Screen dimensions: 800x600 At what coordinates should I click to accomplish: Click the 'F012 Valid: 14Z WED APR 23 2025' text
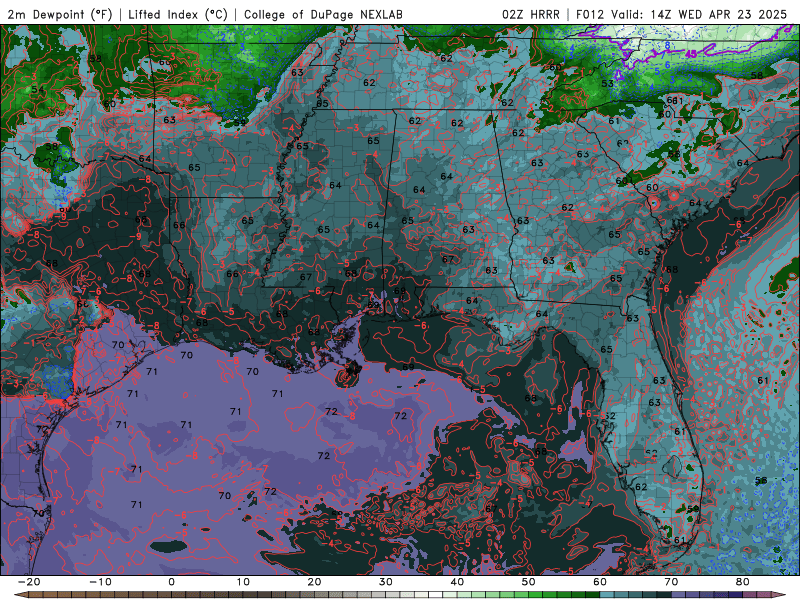click(x=682, y=14)
